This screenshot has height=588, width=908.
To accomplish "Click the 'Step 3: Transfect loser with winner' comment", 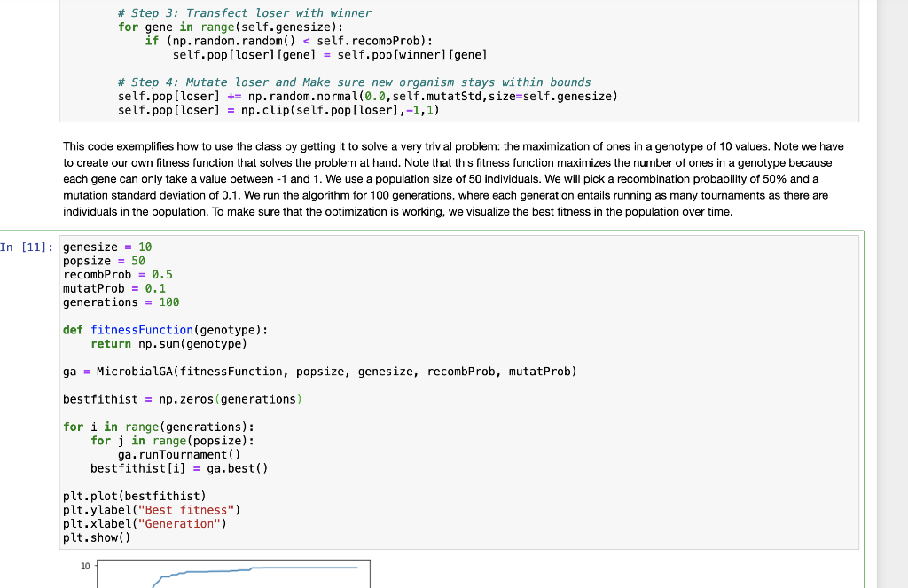I will point(245,12).
